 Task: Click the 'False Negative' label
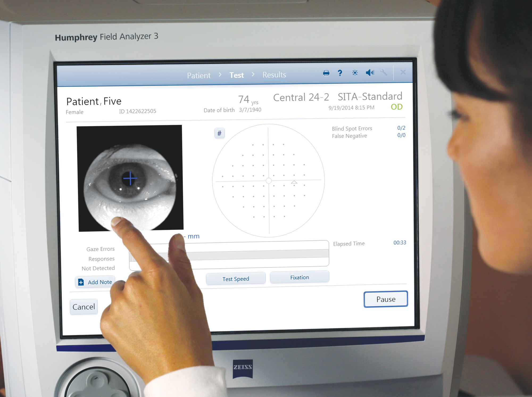pyautogui.click(x=349, y=136)
